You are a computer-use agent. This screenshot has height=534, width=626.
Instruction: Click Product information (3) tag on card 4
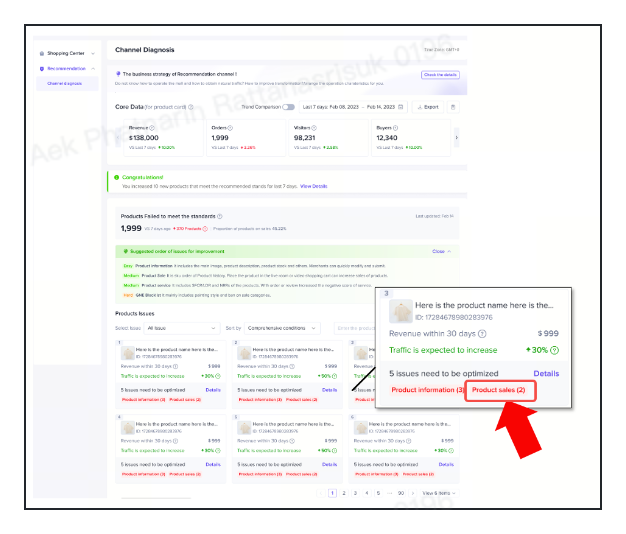[144, 474]
